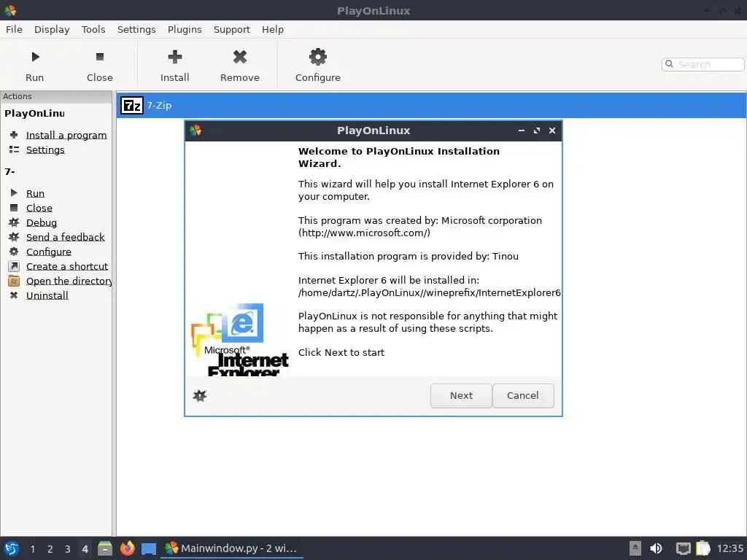The width and height of the screenshot is (747, 560).
Task: Switch to workspace 4 on the taskbar
Action: point(85,549)
